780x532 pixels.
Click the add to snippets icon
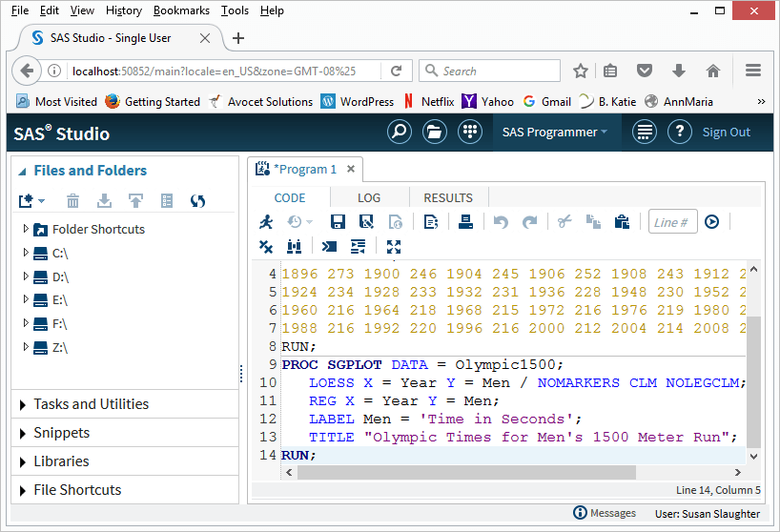pos(431,222)
